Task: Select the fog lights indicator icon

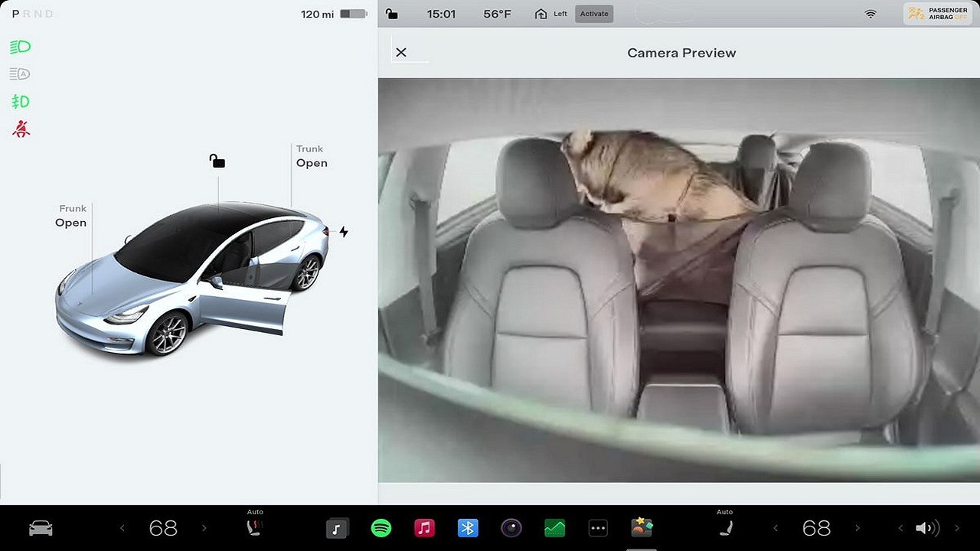Action: tap(19, 101)
